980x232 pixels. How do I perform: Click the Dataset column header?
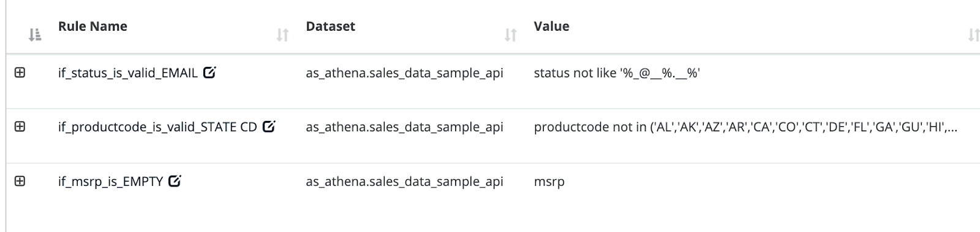coord(331,26)
